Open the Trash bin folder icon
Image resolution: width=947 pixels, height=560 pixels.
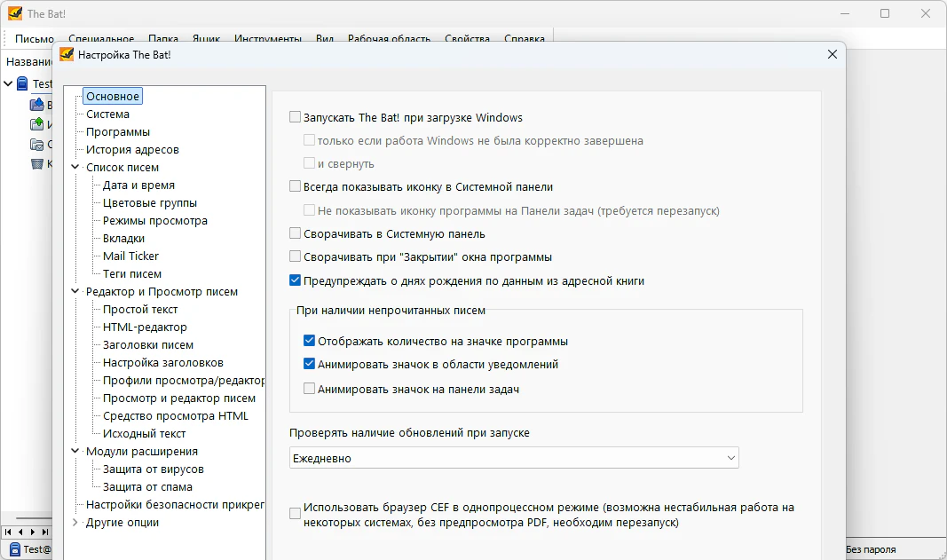[37, 163]
